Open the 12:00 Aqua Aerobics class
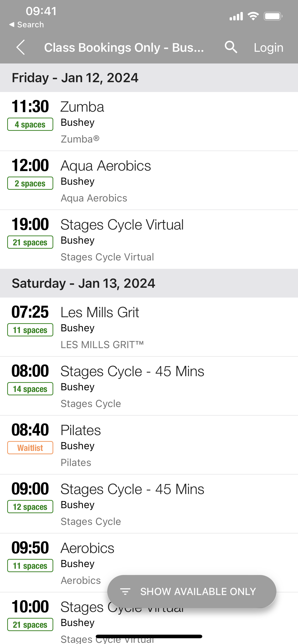The width and height of the screenshot is (298, 644). 149,180
